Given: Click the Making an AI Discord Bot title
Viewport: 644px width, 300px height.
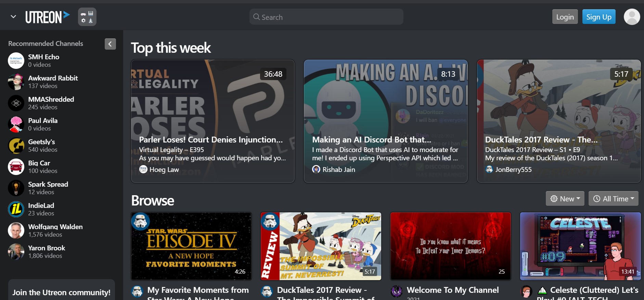Looking at the screenshot, I should point(372,140).
